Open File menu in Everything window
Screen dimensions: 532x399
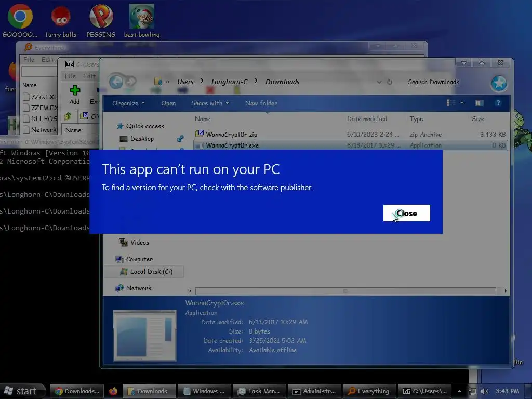click(x=29, y=60)
